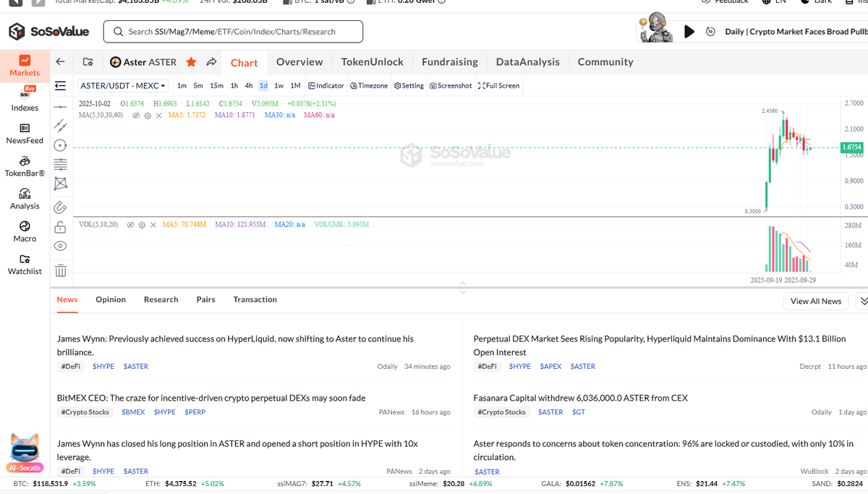The width and height of the screenshot is (868, 494).
Task: Open the Transaction tab
Action: click(x=255, y=299)
